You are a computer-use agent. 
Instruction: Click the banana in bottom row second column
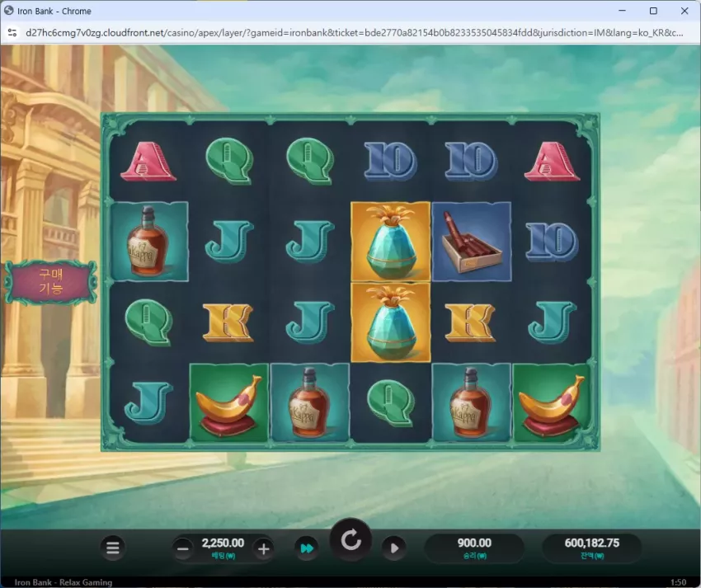(x=229, y=402)
